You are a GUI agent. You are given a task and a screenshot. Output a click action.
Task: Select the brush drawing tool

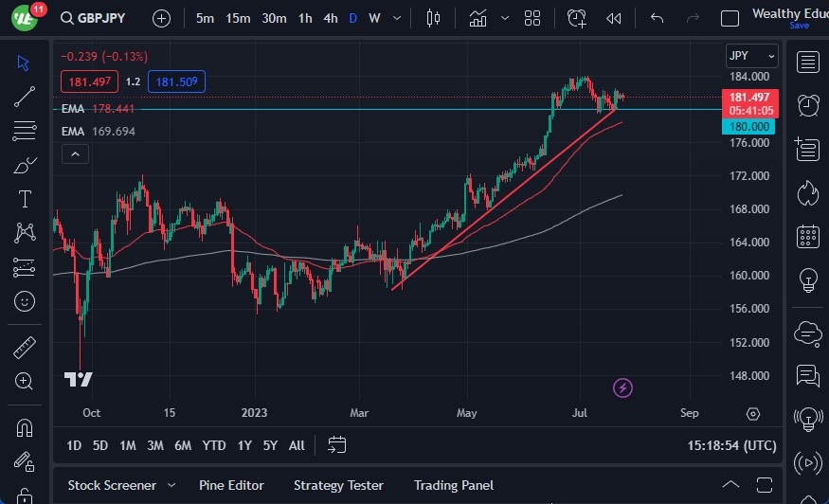[x=25, y=165]
